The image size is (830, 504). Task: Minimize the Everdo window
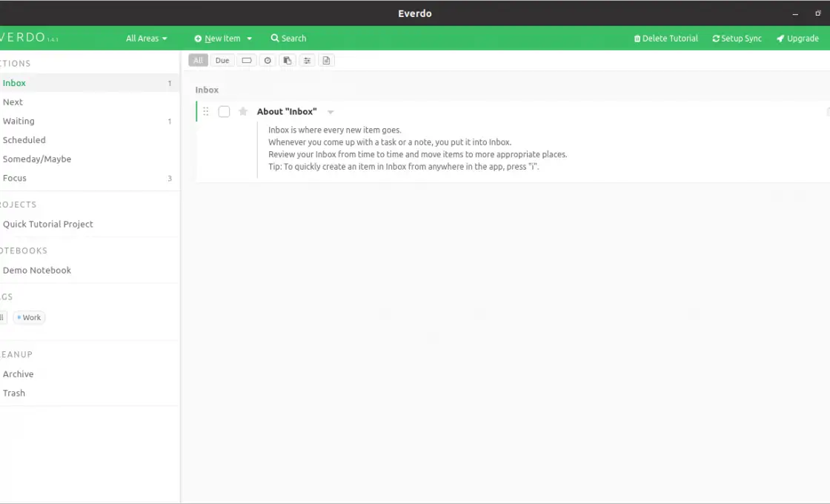point(795,13)
